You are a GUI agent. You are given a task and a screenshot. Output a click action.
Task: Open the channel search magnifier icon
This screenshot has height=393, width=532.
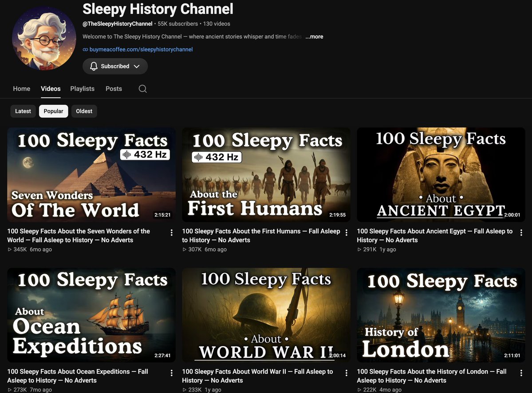tap(143, 89)
